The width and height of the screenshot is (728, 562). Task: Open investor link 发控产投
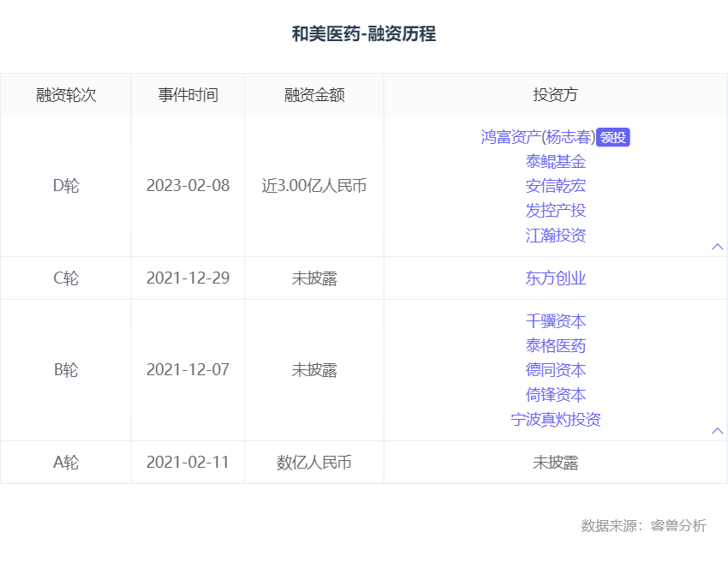click(x=555, y=211)
